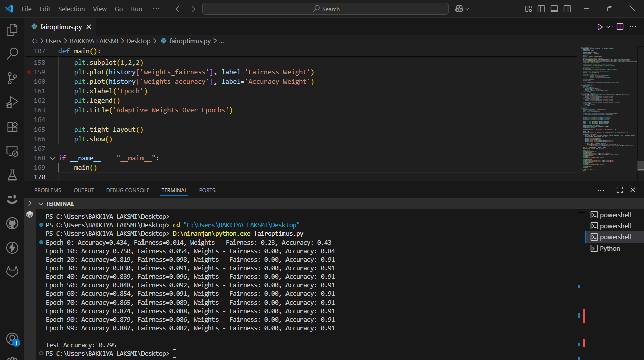
Task: Collapse the TERMINAL section chevron
Action: point(30,204)
